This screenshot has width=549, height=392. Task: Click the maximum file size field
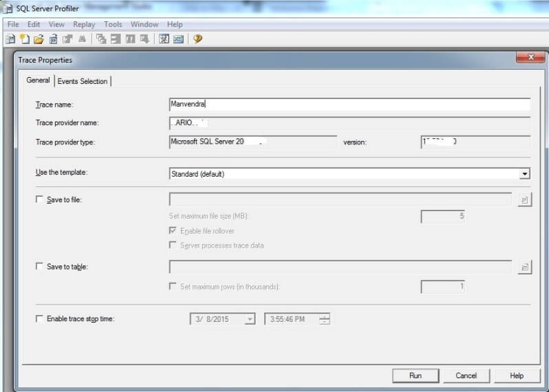pyautogui.click(x=443, y=217)
